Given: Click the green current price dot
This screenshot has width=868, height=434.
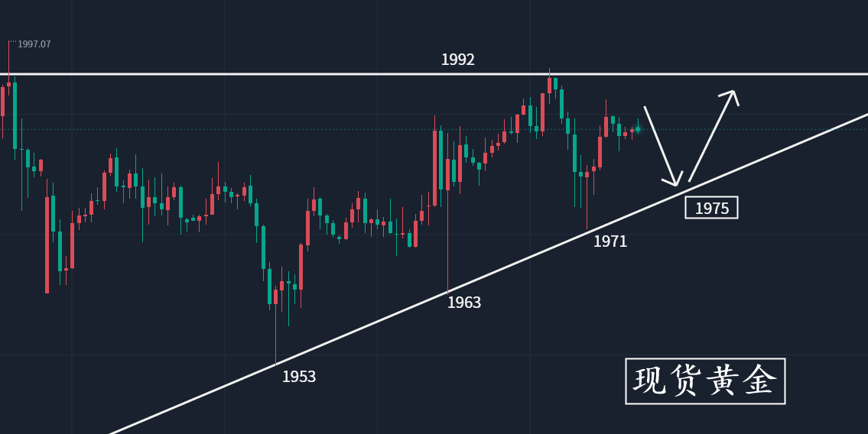Looking at the screenshot, I should point(637,129).
